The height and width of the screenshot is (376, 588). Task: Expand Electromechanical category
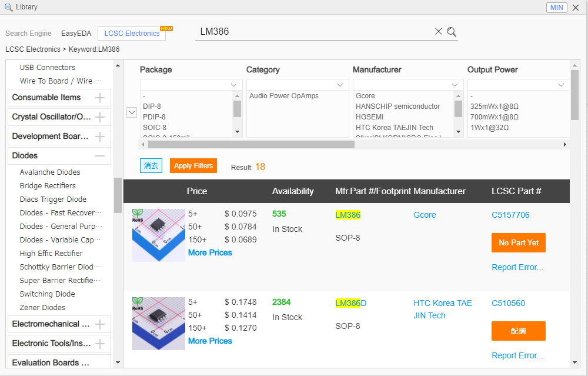[100, 324]
